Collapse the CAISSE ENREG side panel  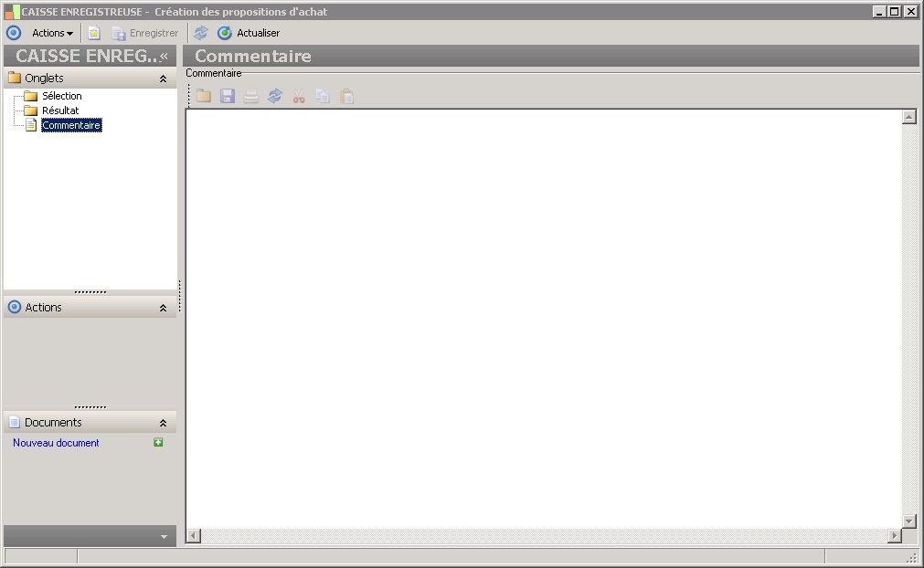pos(164,56)
